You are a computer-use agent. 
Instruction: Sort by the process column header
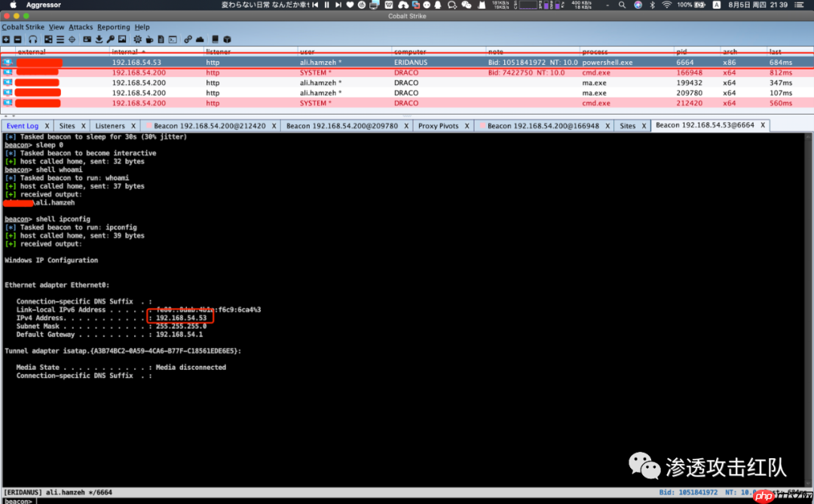(x=626, y=52)
